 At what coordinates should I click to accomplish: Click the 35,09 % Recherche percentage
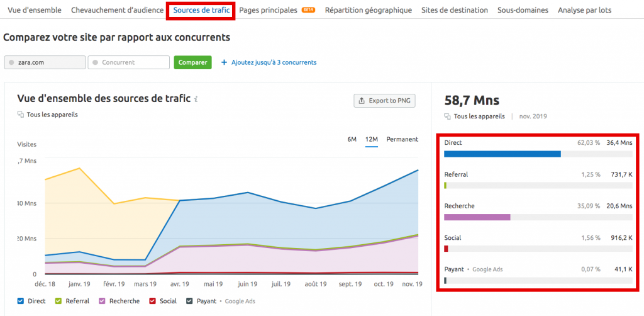[588, 206]
